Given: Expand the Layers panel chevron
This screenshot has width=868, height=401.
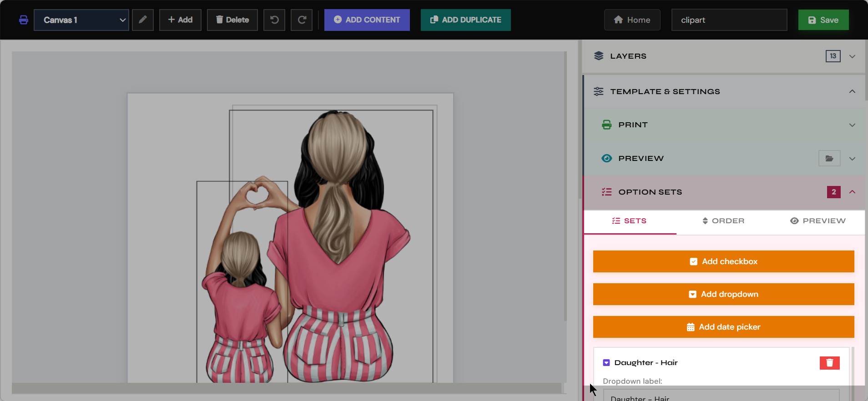Looking at the screenshot, I should (853, 56).
